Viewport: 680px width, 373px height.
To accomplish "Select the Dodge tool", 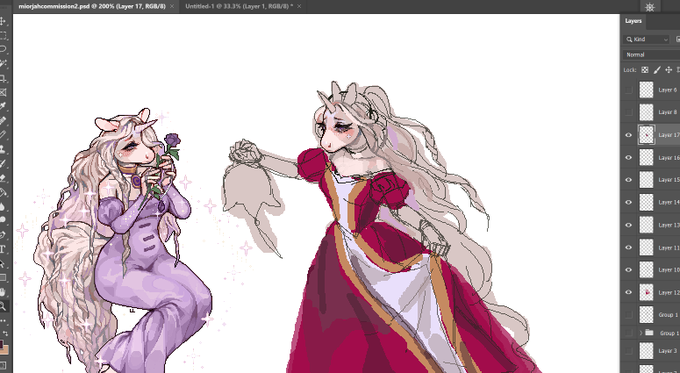I will pyautogui.click(x=3, y=220).
